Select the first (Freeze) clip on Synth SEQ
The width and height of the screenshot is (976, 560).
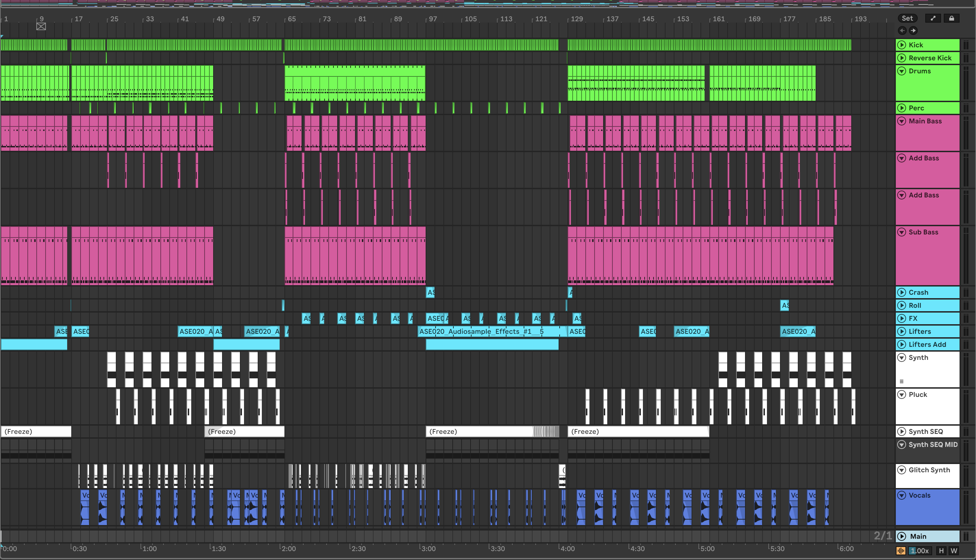click(x=36, y=431)
